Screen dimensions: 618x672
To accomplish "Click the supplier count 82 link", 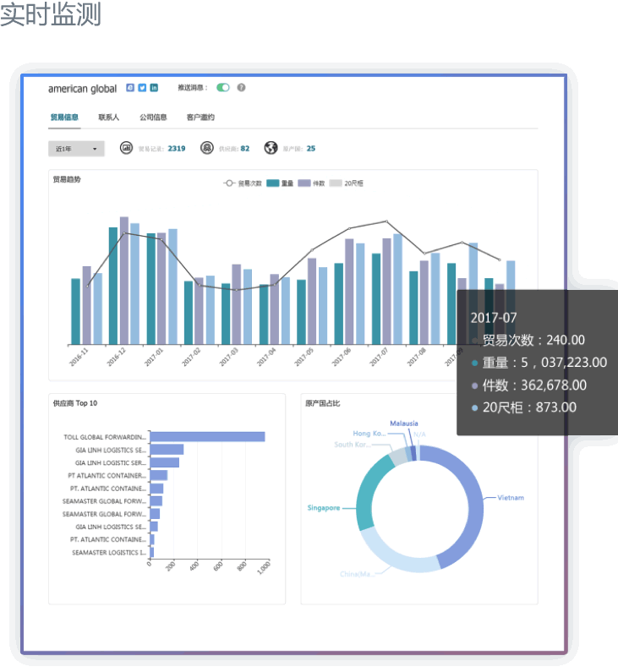I will 245,149.
